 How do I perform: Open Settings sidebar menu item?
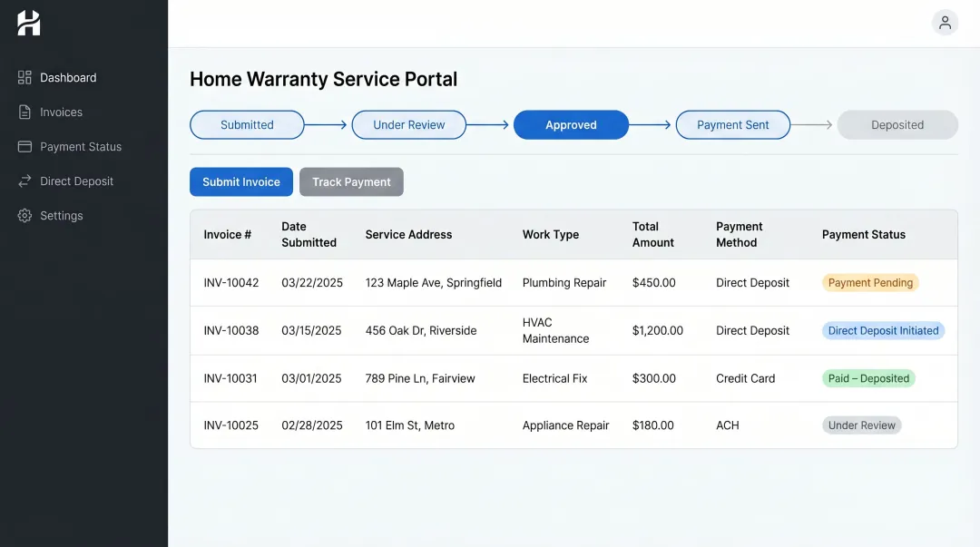(x=62, y=215)
